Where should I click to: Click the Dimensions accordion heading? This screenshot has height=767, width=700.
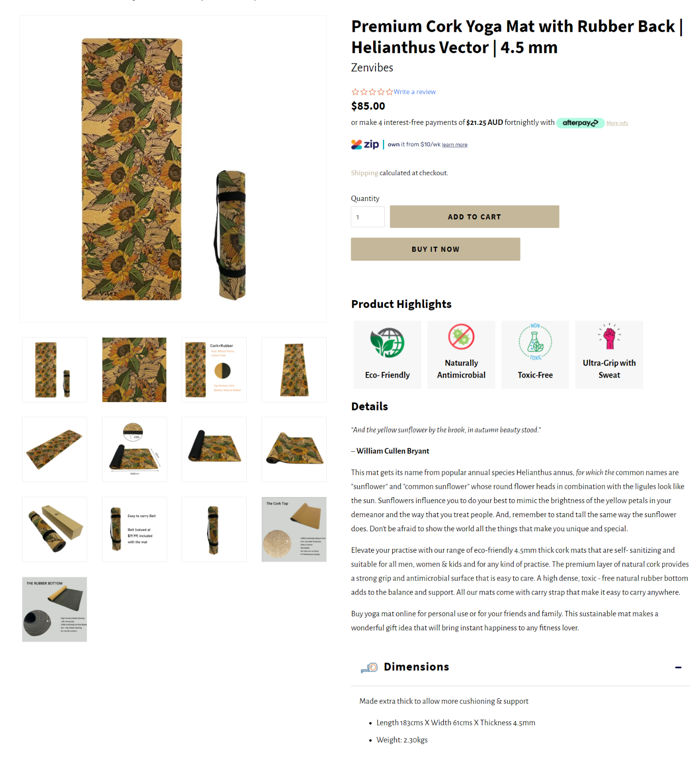pyautogui.click(x=416, y=667)
